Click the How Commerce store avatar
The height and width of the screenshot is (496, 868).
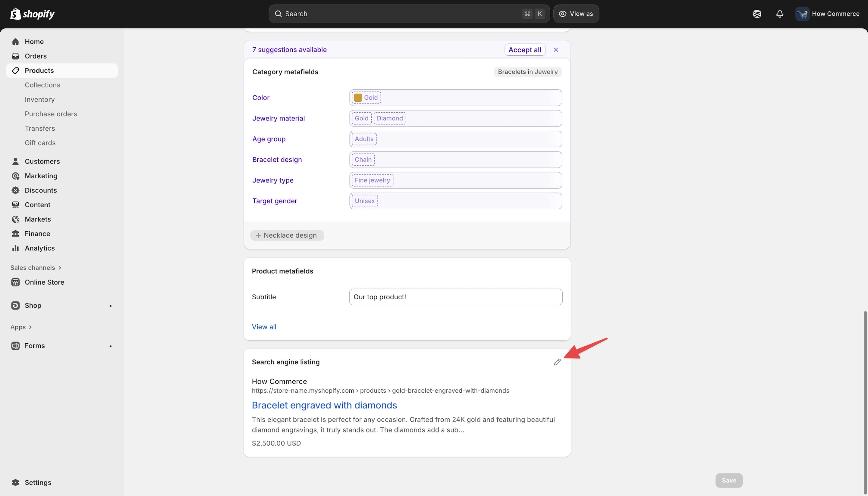(x=802, y=14)
